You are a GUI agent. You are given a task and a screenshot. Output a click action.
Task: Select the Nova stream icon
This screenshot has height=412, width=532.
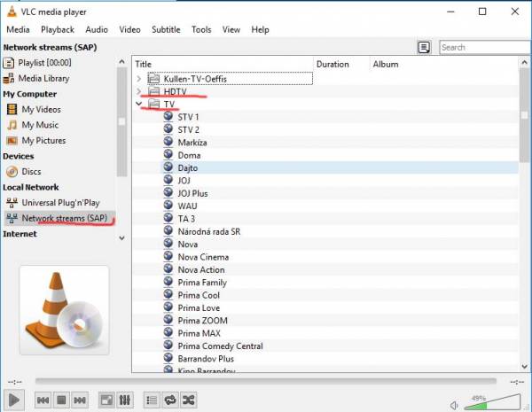pyautogui.click(x=168, y=244)
